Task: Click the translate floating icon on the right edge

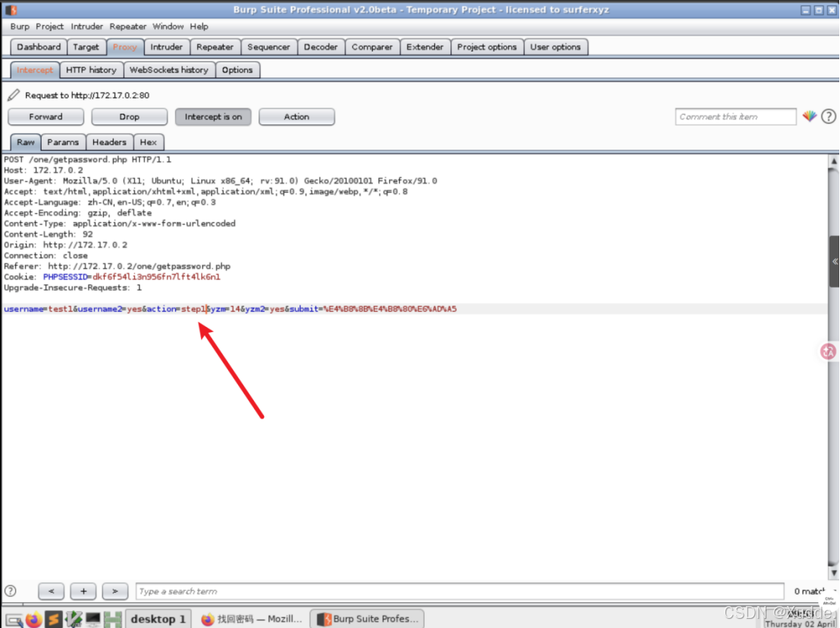Action: pos(828,351)
